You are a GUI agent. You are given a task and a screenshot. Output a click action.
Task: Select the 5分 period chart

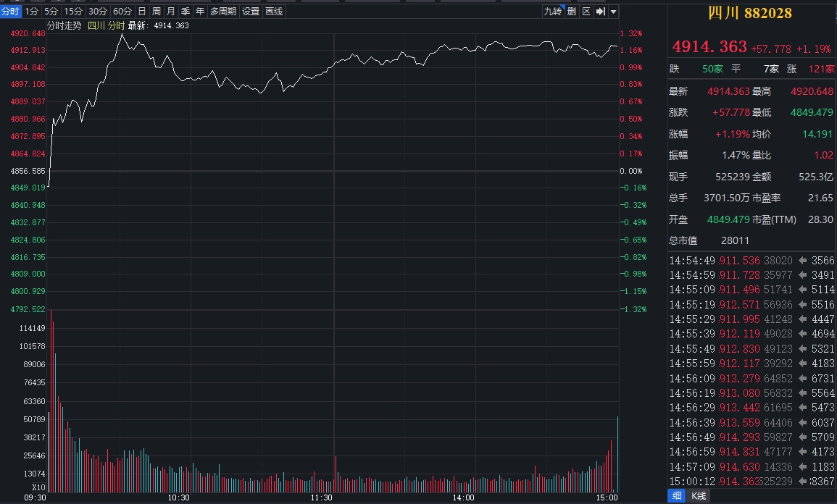coord(51,12)
